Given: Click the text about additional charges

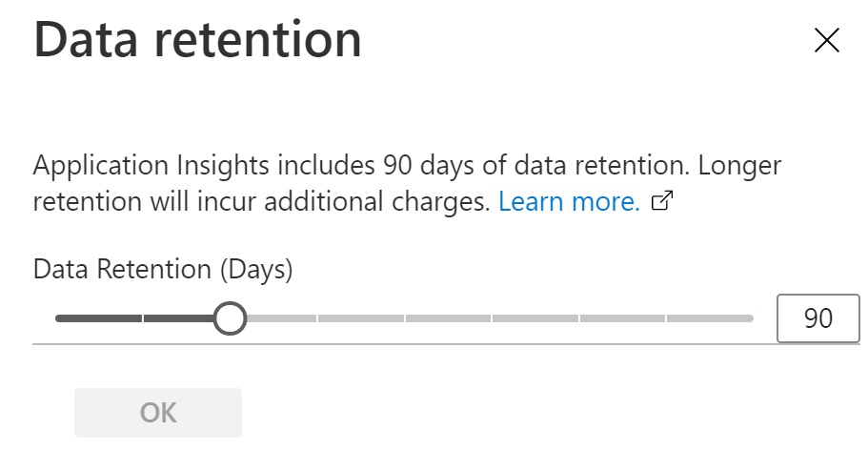Looking at the screenshot, I should coord(262,202).
